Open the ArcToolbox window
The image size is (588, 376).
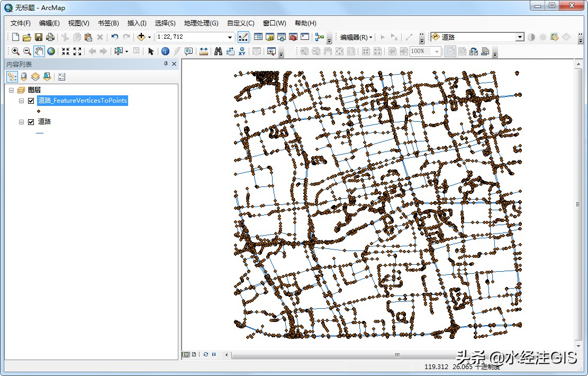pos(293,37)
